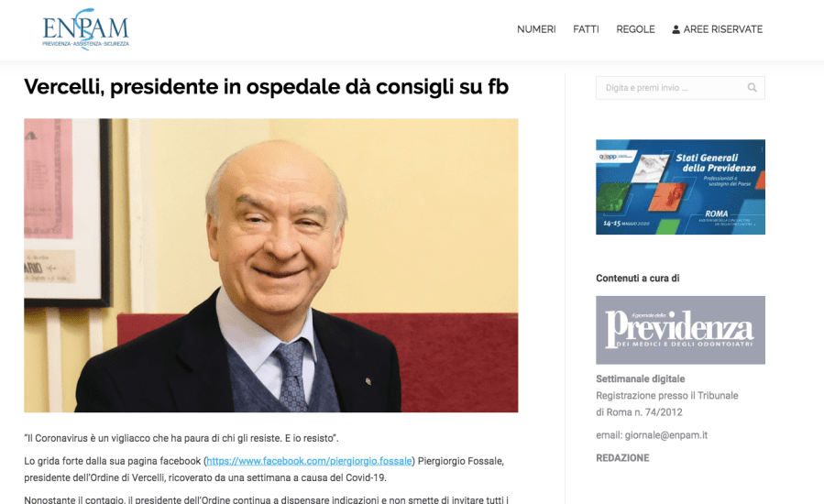Click the 'Contenuti a cura di' heading
The height and width of the screenshot is (504, 824).
pos(637,278)
